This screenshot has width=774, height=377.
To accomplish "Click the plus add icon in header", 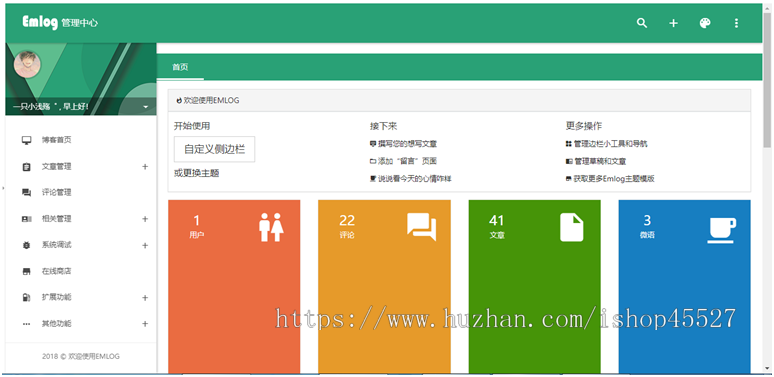I will coord(673,23).
